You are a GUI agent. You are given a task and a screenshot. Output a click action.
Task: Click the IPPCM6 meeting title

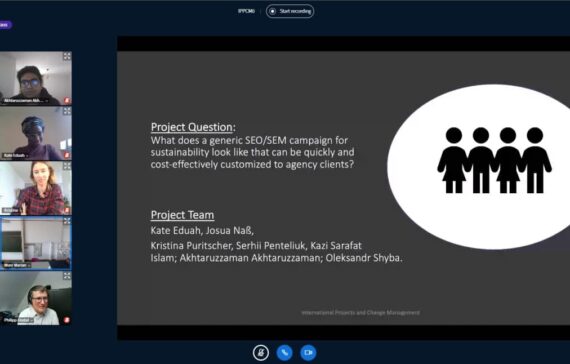click(x=246, y=11)
